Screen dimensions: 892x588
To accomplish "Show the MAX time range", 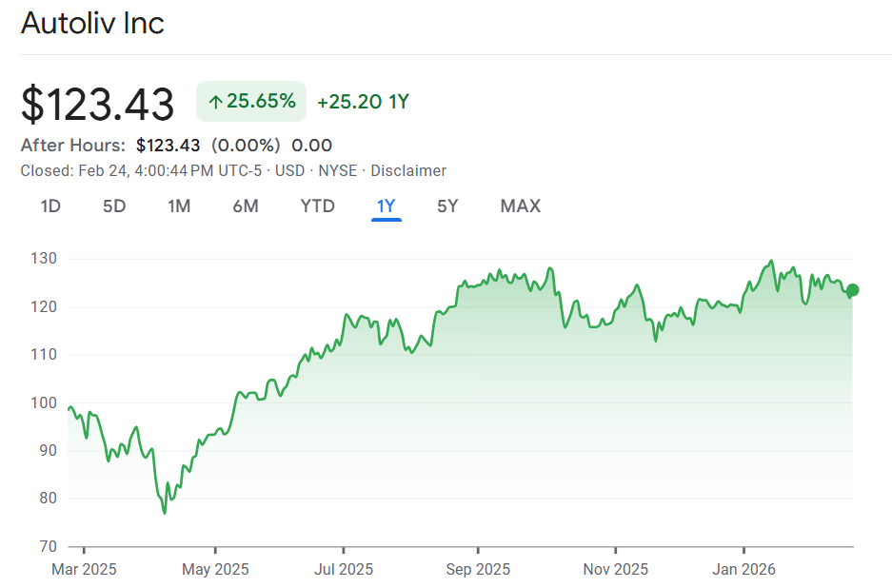I will coord(520,206).
